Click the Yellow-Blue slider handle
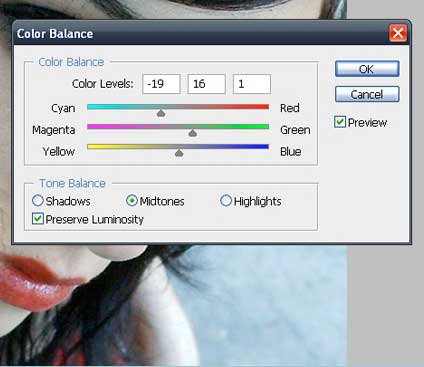The height and width of the screenshot is (367, 424). coord(179,153)
